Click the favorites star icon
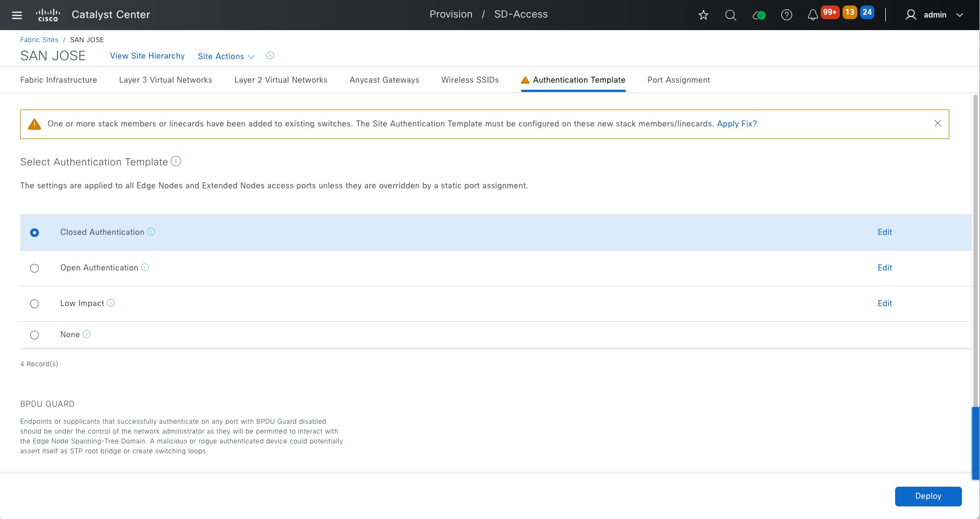This screenshot has width=980, height=519. [704, 15]
